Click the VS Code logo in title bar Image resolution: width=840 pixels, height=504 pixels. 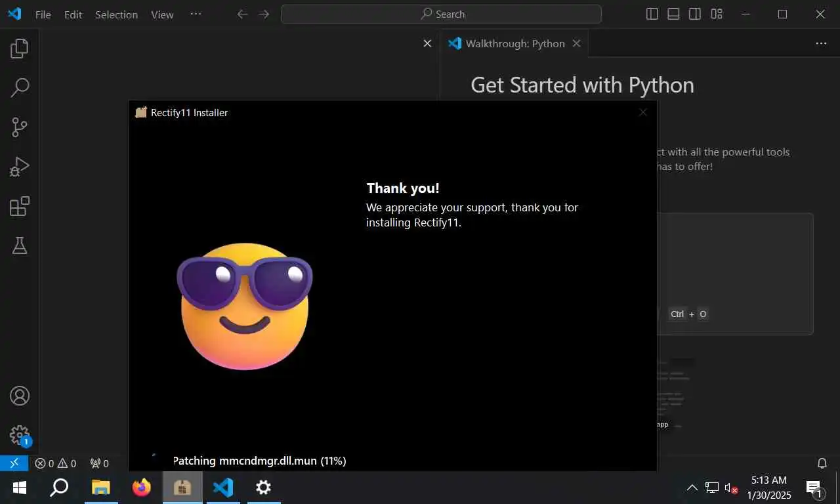(14, 14)
